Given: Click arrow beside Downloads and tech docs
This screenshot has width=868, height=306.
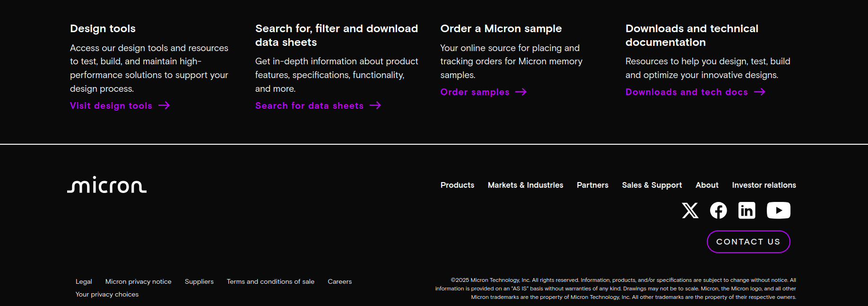Looking at the screenshot, I should [x=760, y=92].
